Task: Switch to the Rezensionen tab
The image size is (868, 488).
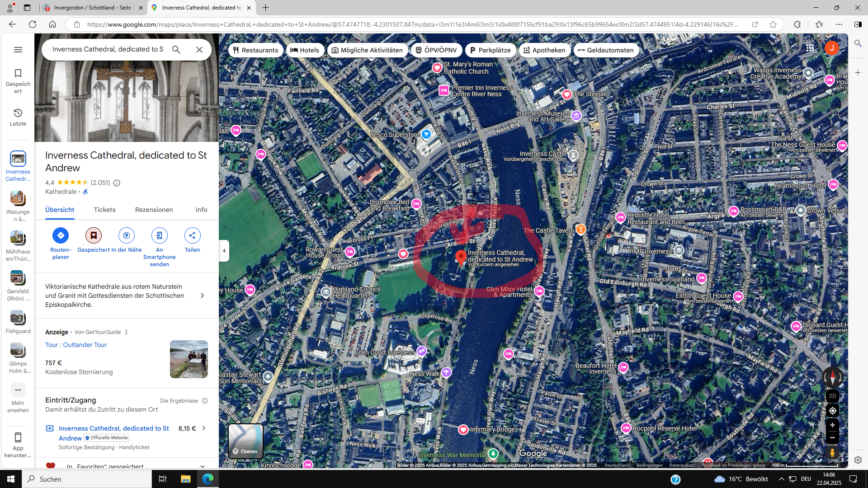Action: (x=154, y=210)
